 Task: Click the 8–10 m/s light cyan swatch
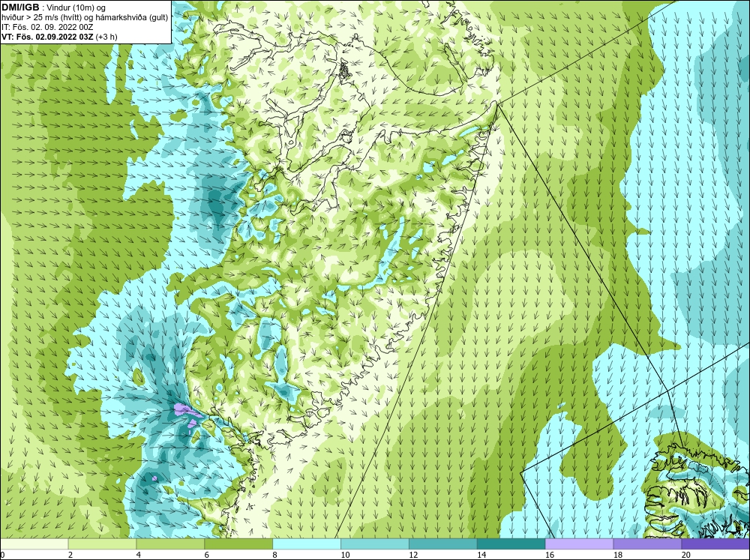pyautogui.click(x=307, y=544)
